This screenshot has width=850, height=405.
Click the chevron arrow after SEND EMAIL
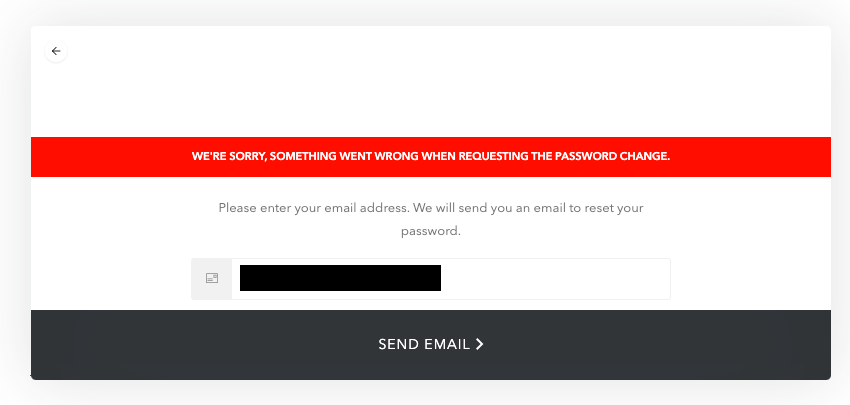pos(480,344)
